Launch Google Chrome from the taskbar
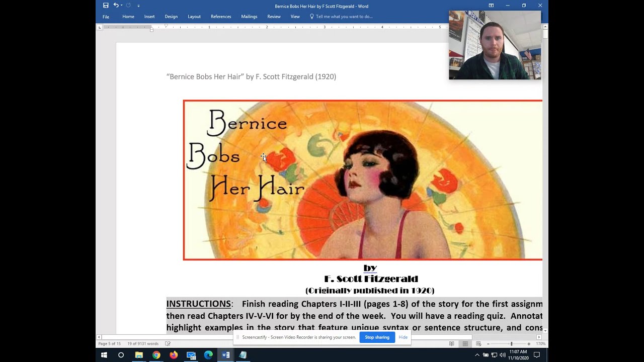The width and height of the screenshot is (644, 362). click(156, 355)
